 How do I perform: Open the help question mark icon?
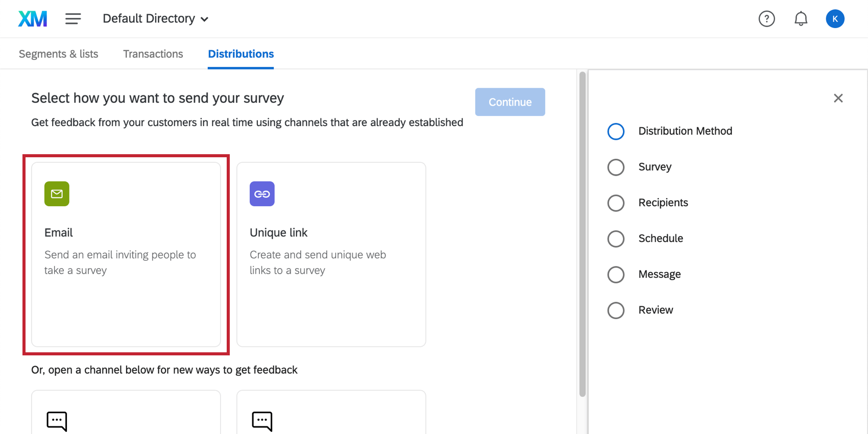(x=766, y=19)
